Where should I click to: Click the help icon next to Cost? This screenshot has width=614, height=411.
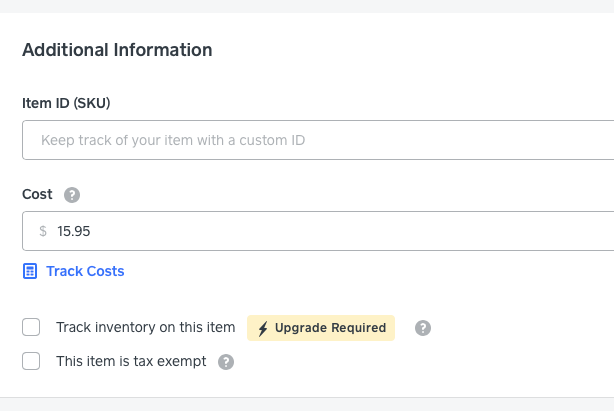pos(71,195)
